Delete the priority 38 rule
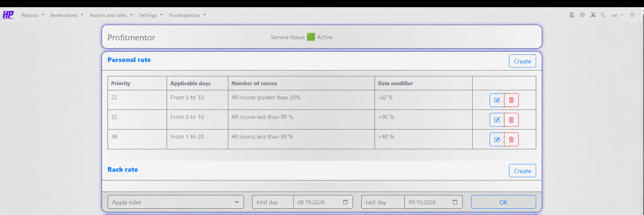 tap(511, 139)
